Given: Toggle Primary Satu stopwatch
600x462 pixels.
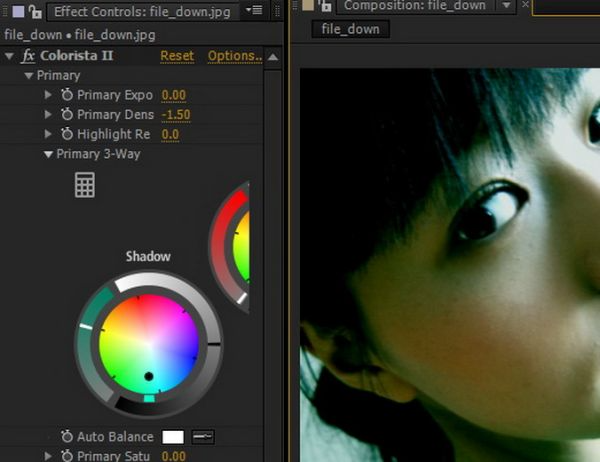Looking at the screenshot, I should pos(67,456).
